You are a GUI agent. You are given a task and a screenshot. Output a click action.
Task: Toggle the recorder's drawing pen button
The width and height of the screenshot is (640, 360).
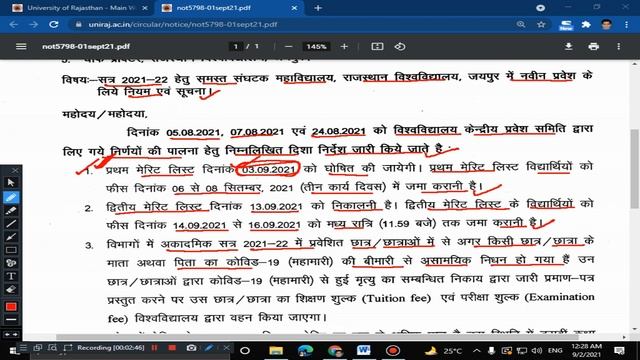pyautogui.click(x=209, y=348)
